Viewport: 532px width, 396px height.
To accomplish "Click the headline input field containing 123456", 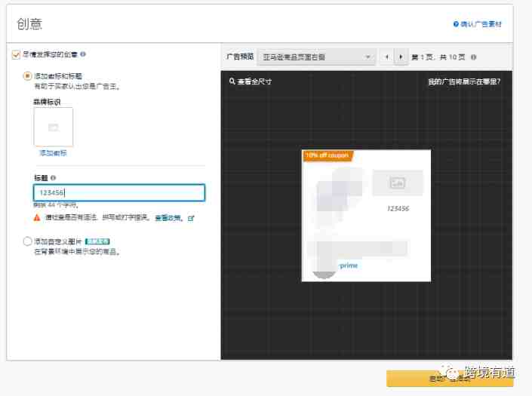I will pyautogui.click(x=119, y=192).
